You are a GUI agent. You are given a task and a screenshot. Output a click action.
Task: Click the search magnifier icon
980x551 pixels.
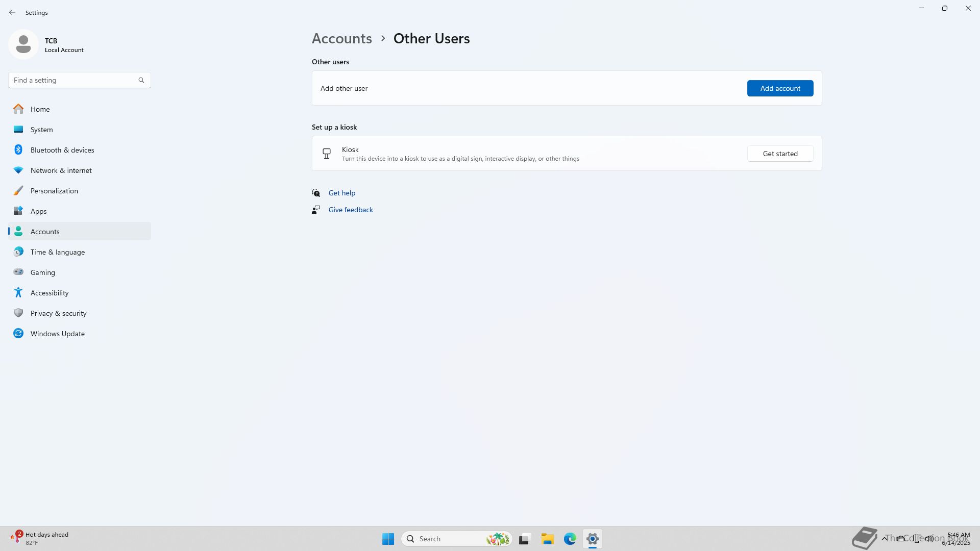(x=141, y=80)
